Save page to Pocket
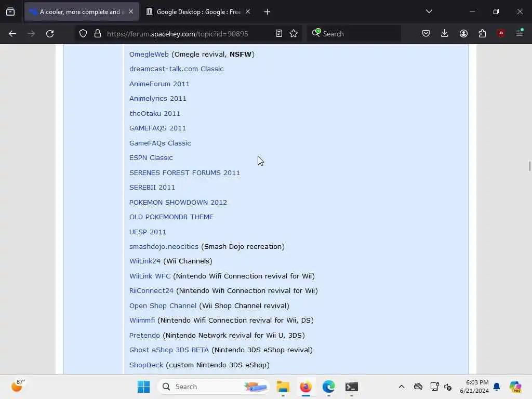Screen dimensions: 532x399 click(426, 34)
